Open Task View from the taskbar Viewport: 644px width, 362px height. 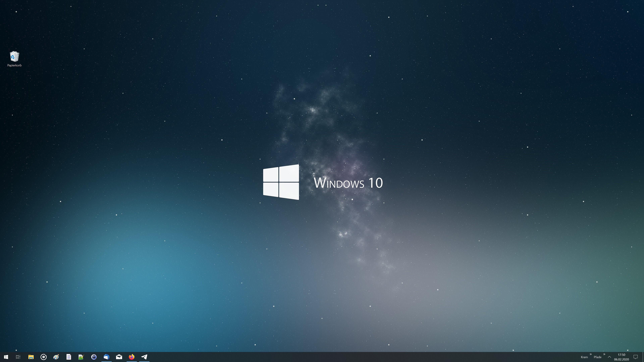[18, 357]
